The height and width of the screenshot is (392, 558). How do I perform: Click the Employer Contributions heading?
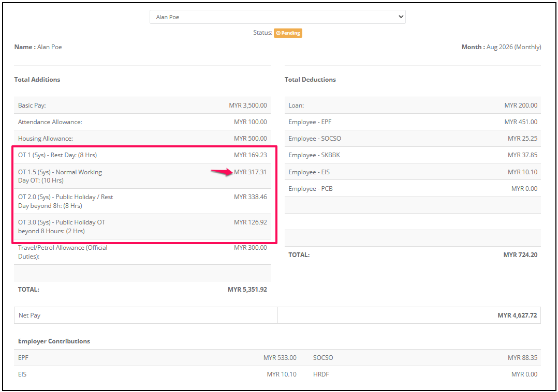54,341
